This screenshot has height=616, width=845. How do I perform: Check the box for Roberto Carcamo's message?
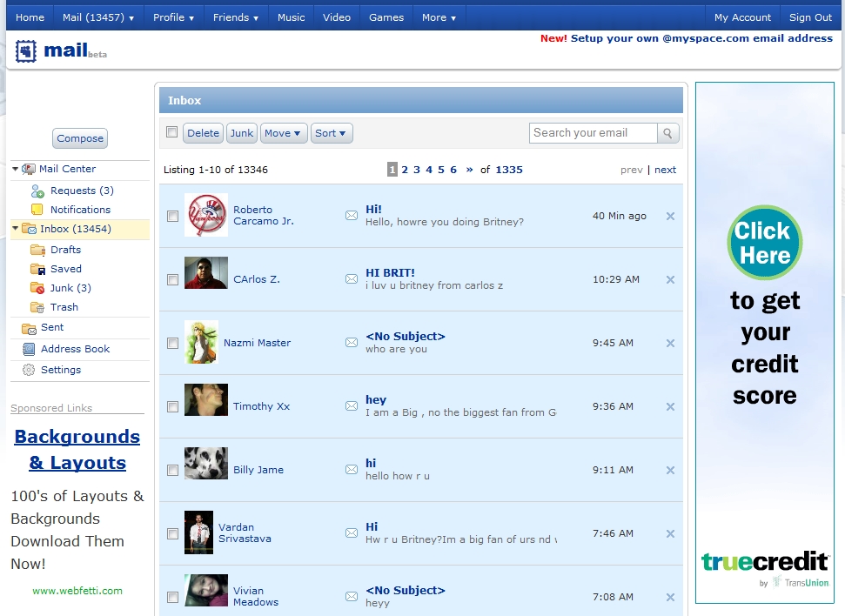tap(172, 216)
